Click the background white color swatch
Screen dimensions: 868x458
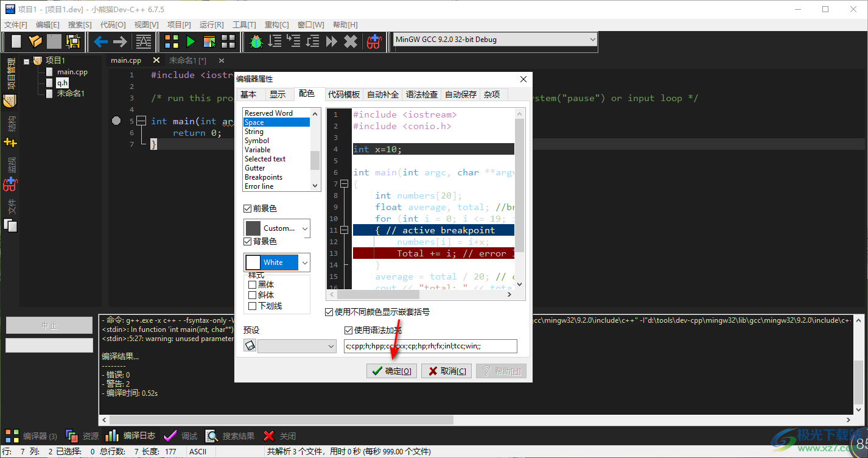pyautogui.click(x=253, y=262)
